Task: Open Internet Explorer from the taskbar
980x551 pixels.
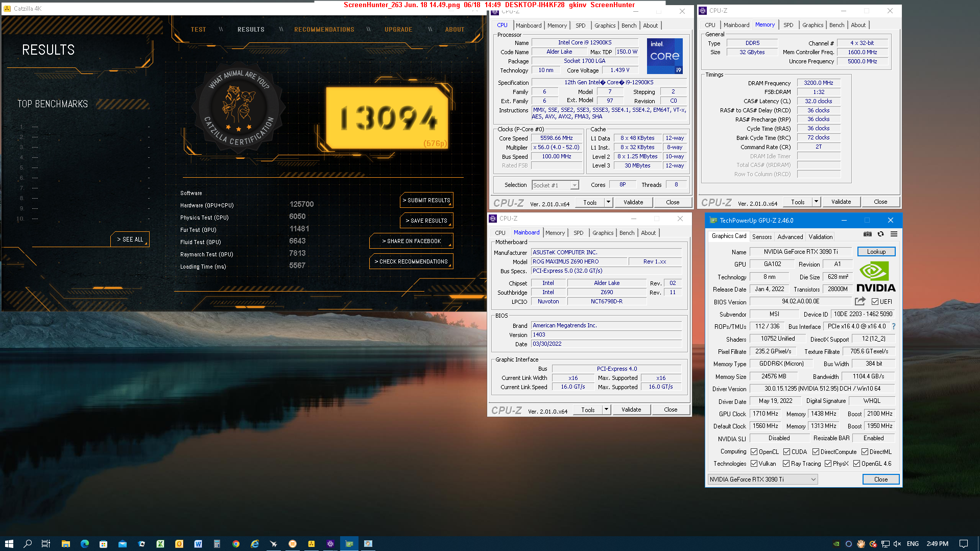Action: 254,544
